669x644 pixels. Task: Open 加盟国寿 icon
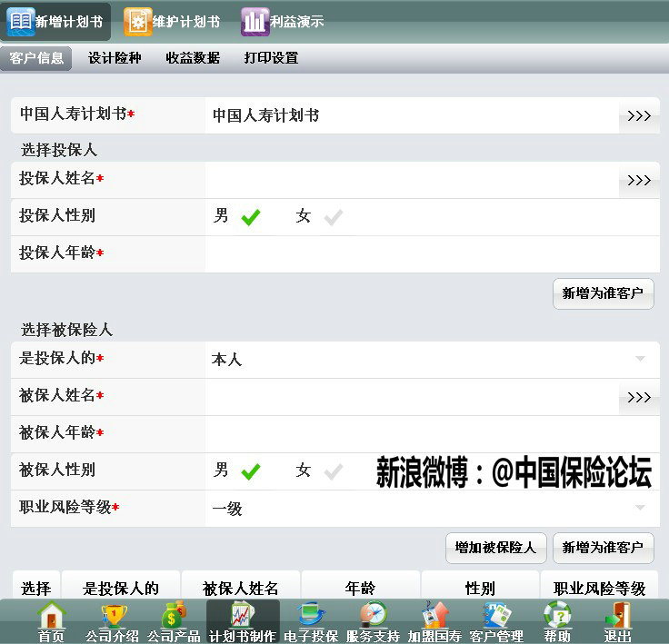pyautogui.click(x=434, y=615)
